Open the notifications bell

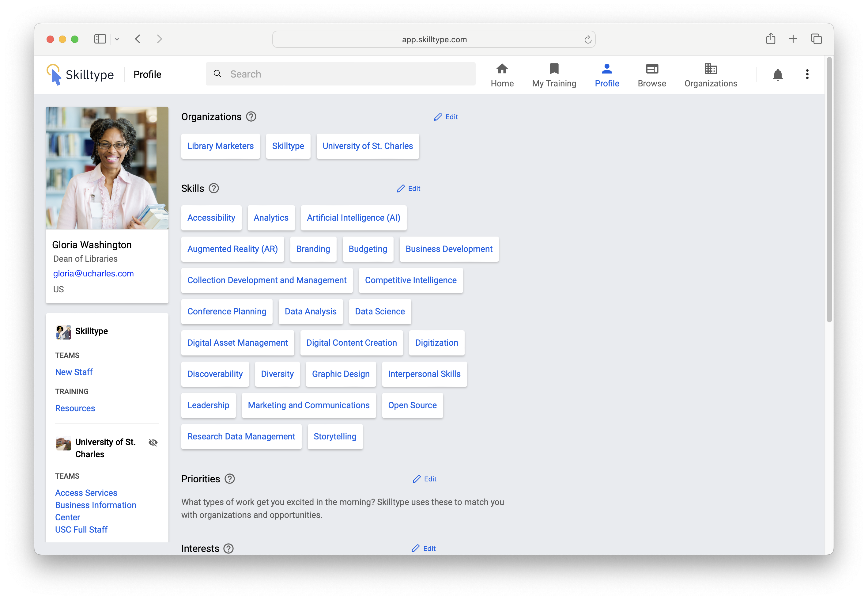point(777,74)
